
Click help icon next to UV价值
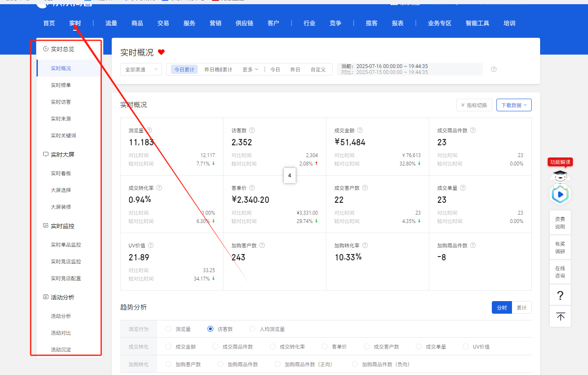(x=151, y=245)
